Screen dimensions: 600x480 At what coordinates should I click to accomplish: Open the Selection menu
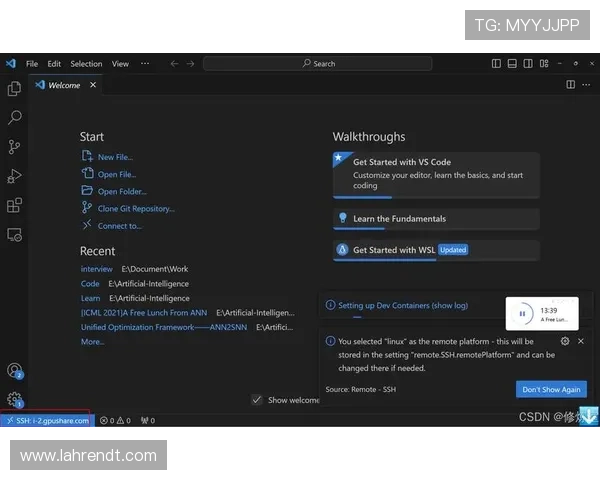point(86,63)
